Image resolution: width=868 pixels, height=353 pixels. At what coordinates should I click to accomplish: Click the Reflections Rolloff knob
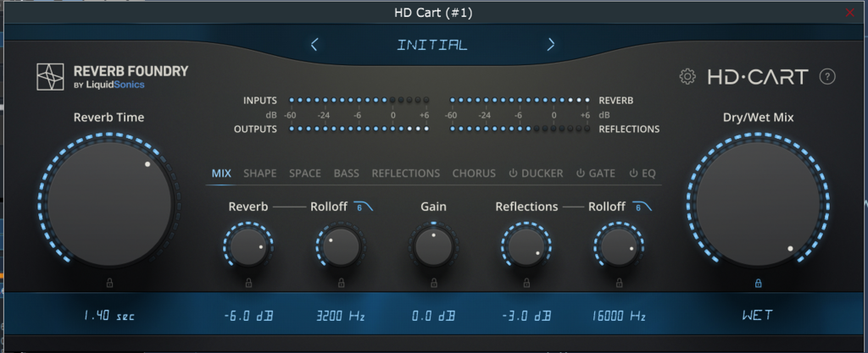pyautogui.click(x=619, y=246)
